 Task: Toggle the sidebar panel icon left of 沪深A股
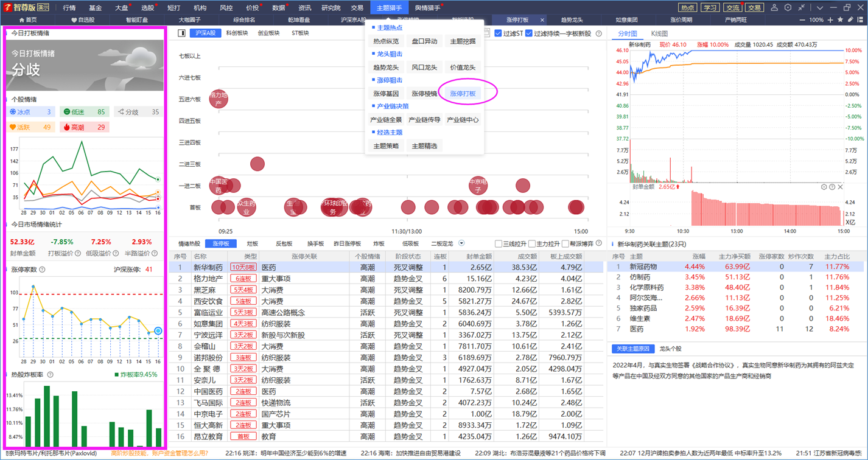click(x=181, y=33)
